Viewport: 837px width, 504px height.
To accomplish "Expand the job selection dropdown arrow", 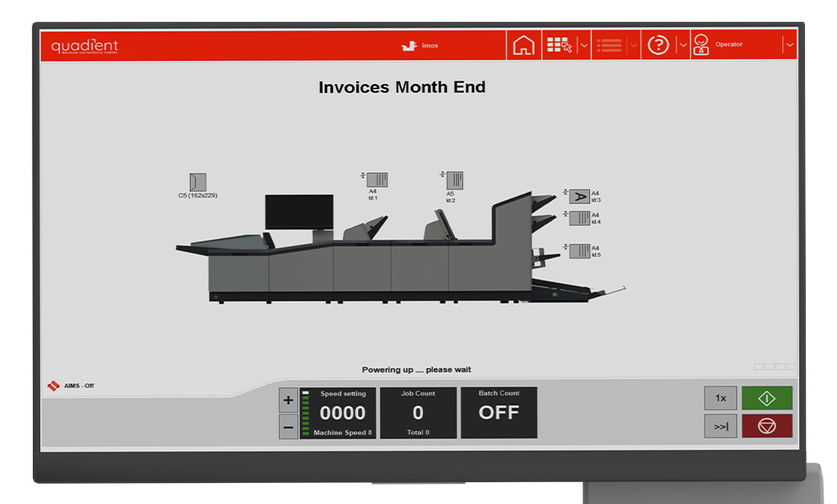I will tap(583, 45).
